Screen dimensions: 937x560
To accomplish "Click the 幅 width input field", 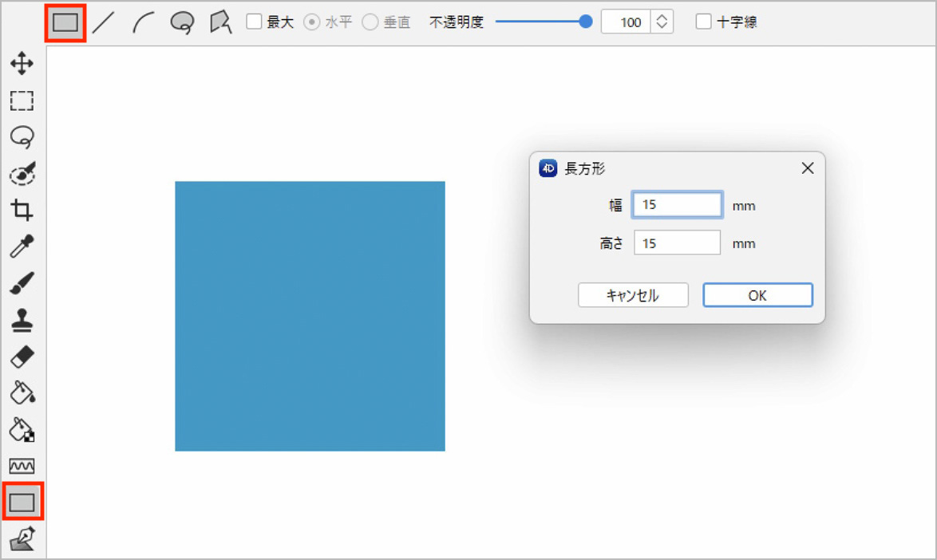I will pyautogui.click(x=677, y=205).
